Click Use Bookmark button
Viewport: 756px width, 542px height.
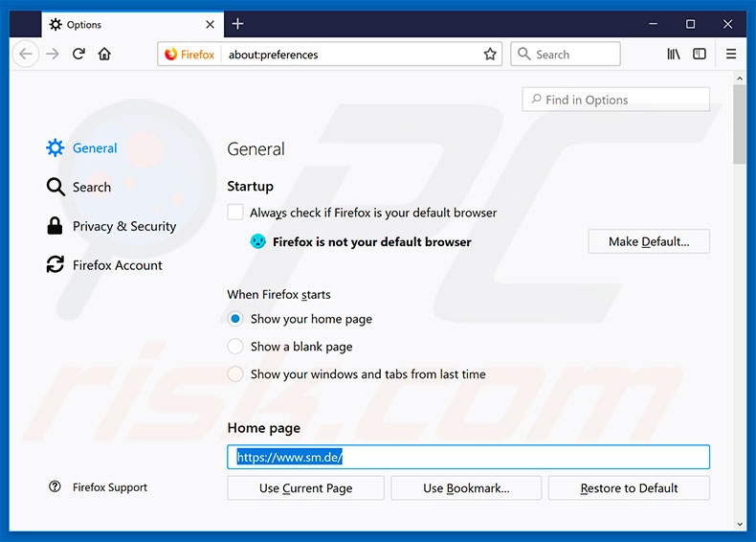point(466,488)
